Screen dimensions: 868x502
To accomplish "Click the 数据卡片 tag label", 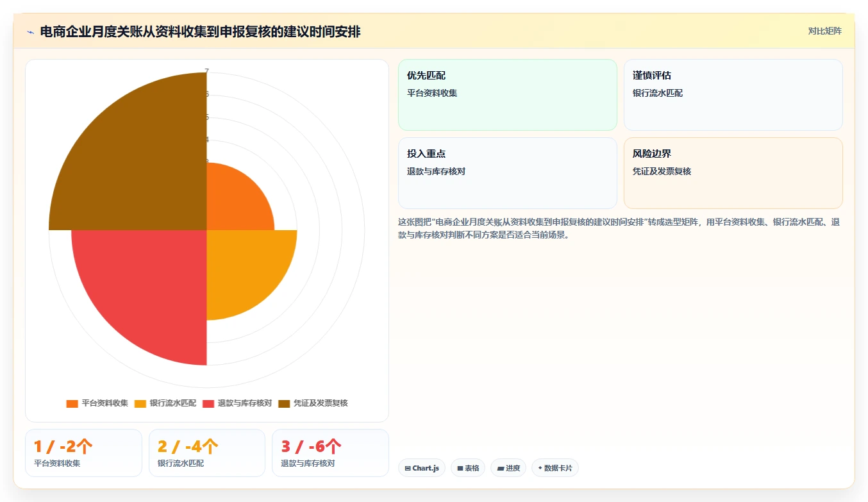I will tap(558, 469).
